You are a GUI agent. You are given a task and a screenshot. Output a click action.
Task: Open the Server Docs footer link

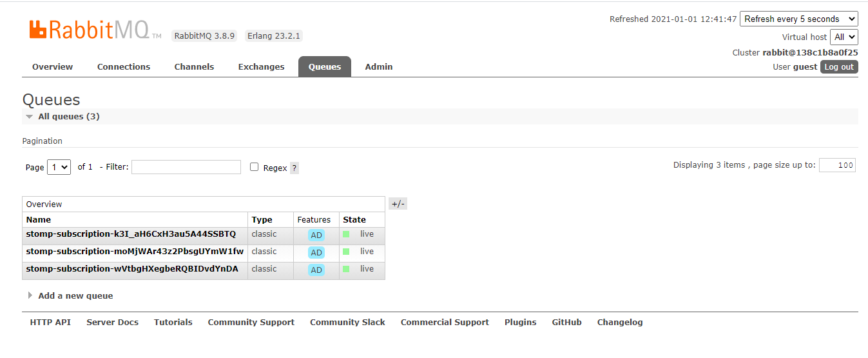[x=113, y=323]
